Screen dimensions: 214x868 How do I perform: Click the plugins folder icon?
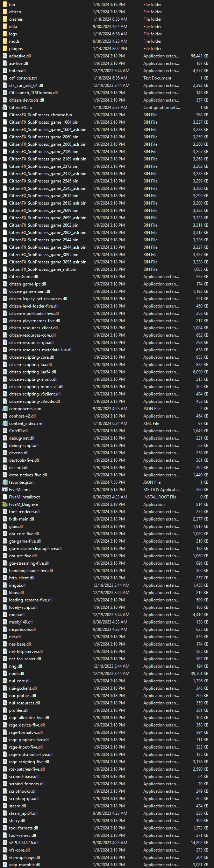(5, 48)
